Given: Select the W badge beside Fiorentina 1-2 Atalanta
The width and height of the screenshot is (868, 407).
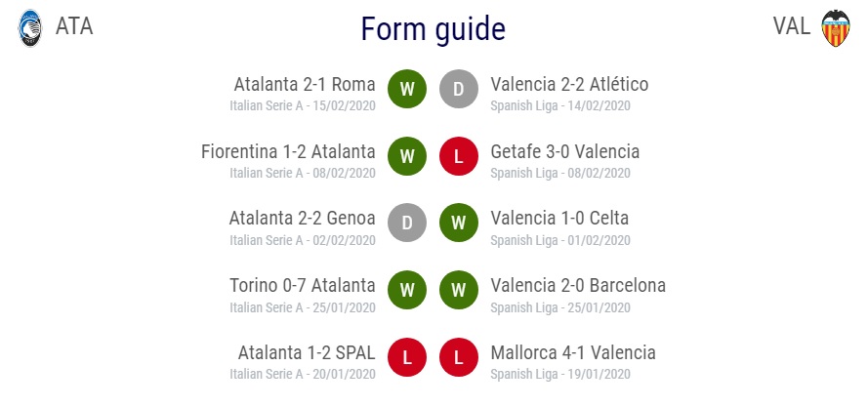Looking at the screenshot, I should click(x=407, y=156).
